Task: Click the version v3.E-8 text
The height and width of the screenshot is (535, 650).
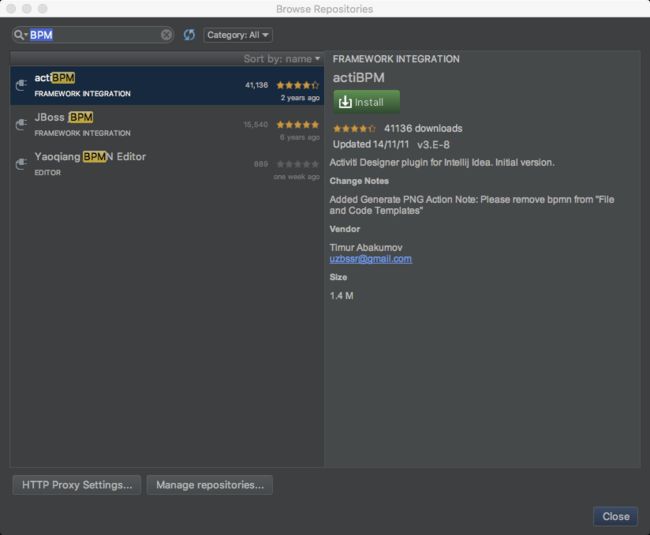Action: coord(433,145)
